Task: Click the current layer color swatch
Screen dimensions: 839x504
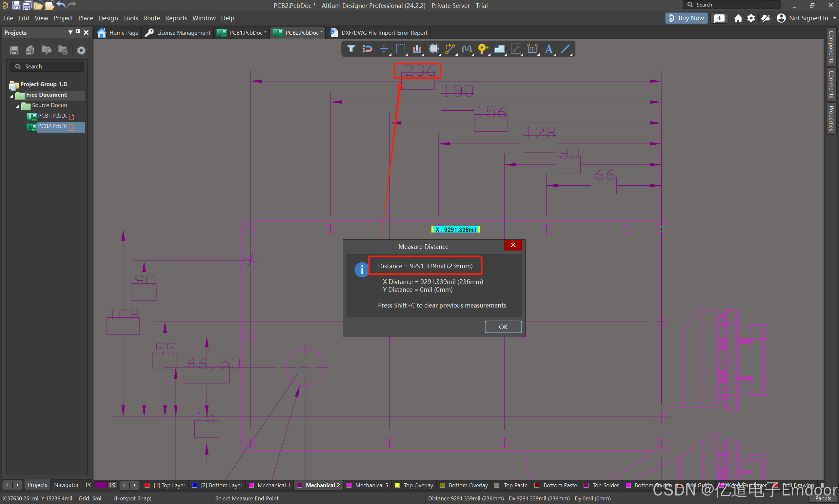Action: pyautogui.click(x=101, y=485)
